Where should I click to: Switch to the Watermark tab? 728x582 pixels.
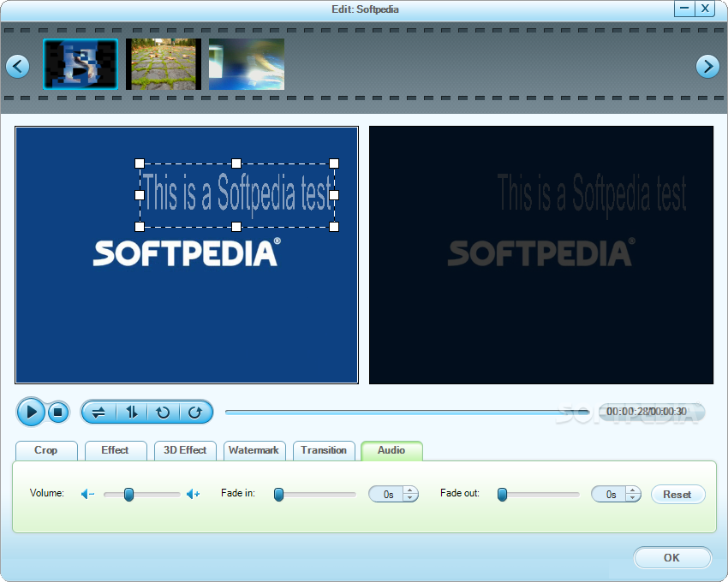(x=254, y=450)
